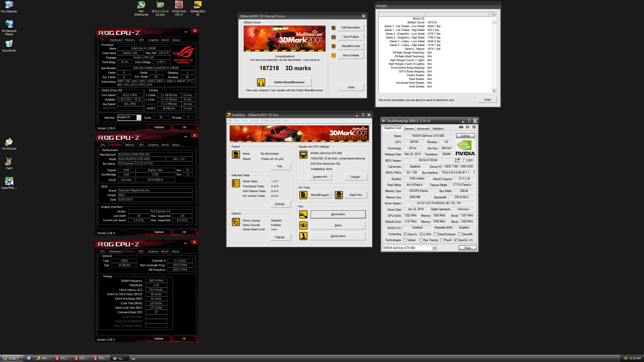Click the GPU-Z BIOS share icon
The height and width of the screenshot is (362, 644).
457,160
